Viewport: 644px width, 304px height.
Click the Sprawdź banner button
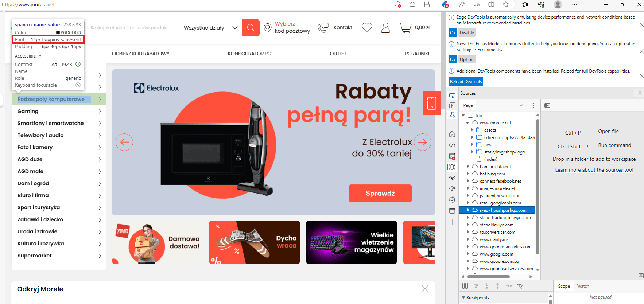(x=380, y=193)
